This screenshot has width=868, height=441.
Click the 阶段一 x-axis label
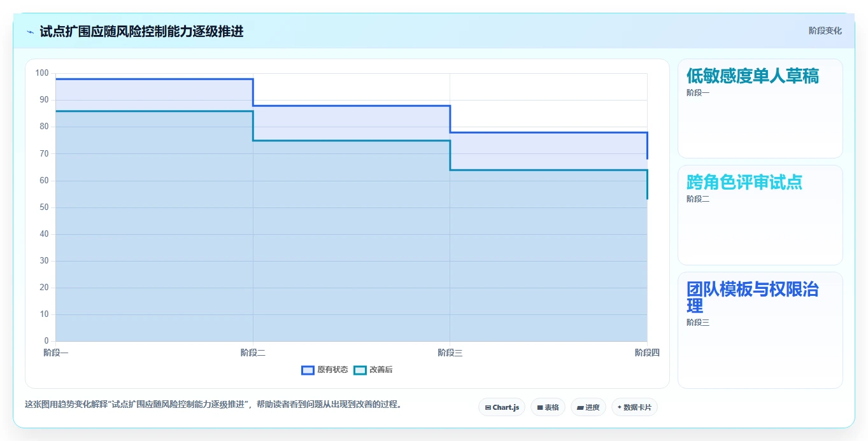[x=56, y=353]
